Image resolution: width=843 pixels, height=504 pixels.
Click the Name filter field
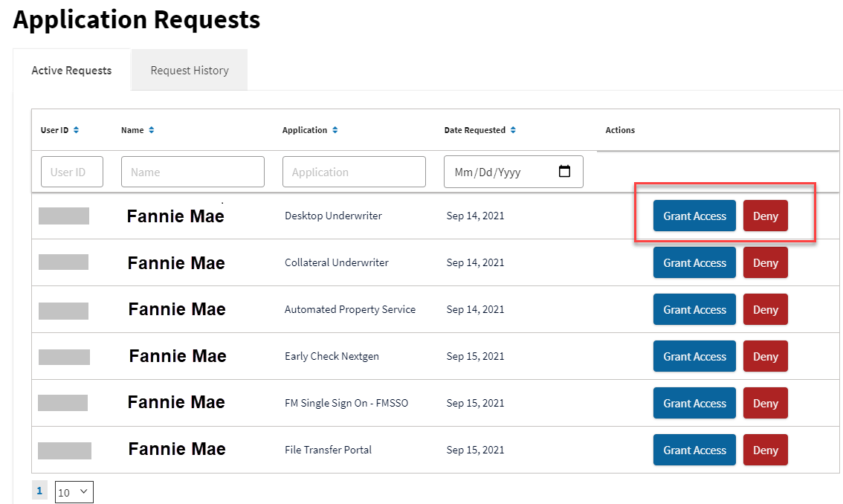pyautogui.click(x=193, y=172)
